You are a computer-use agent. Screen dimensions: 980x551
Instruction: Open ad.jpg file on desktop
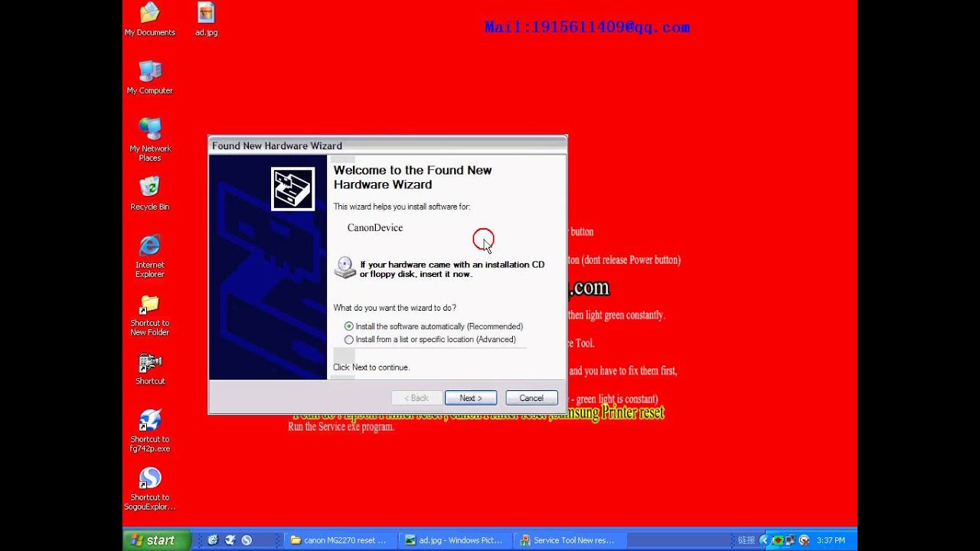click(206, 20)
